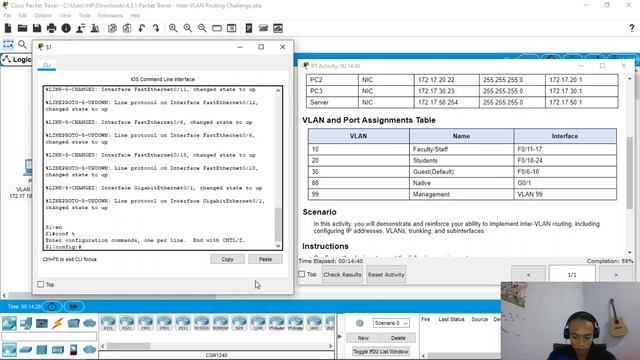Open the Help menu
Screen dimensions: 640x360
(135, 15)
